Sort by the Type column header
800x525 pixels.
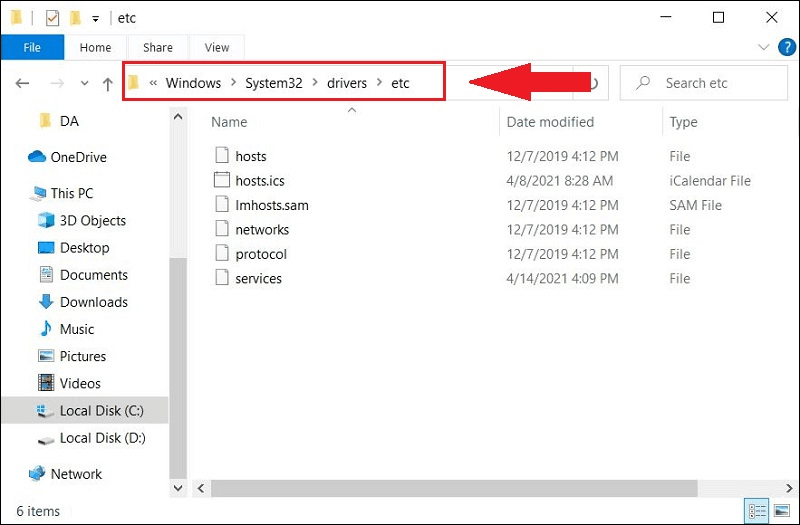[683, 122]
